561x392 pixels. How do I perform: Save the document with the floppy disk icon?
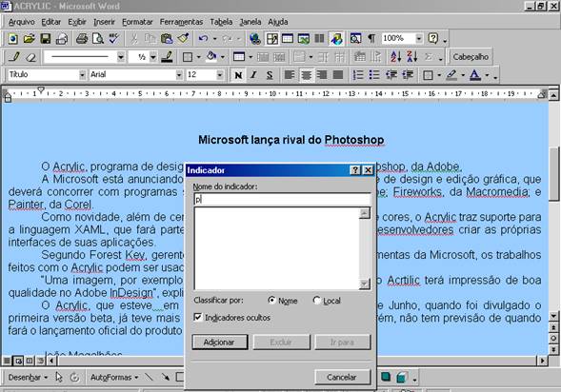point(46,39)
